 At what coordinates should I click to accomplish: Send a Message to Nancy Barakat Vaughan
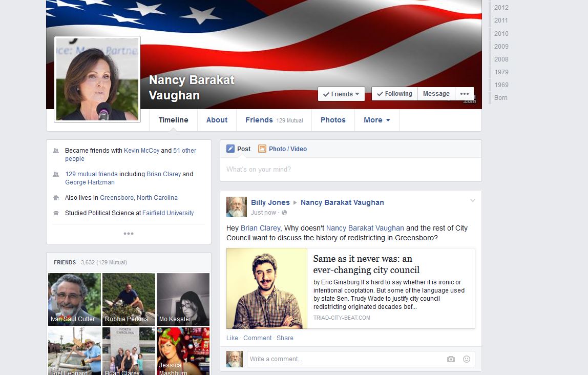(x=436, y=94)
